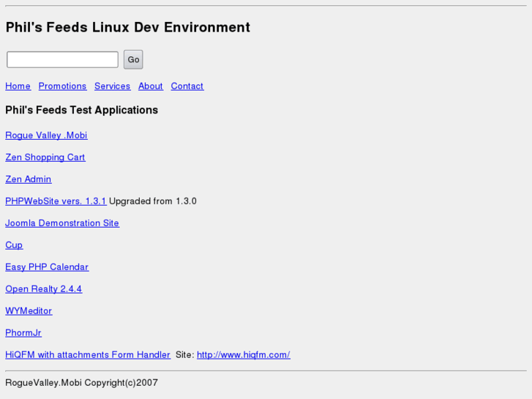Open the WYMeditor link
The image size is (532, 399).
tap(29, 311)
